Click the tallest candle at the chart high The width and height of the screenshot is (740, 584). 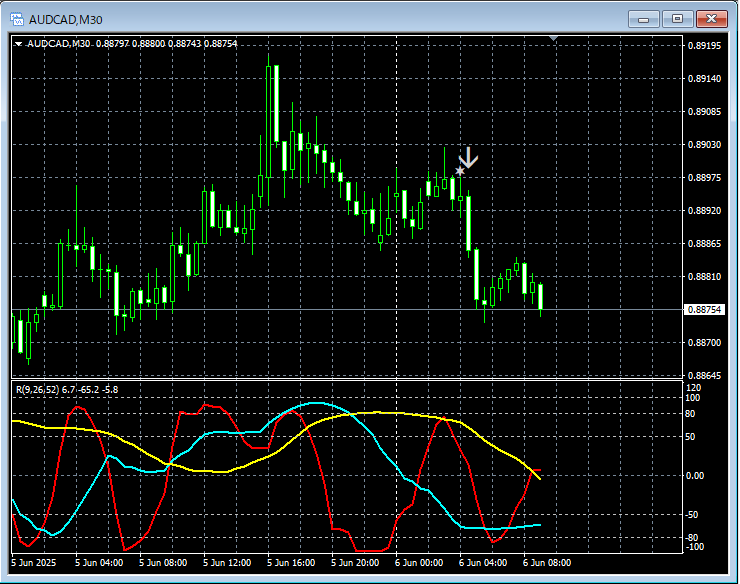tap(269, 122)
